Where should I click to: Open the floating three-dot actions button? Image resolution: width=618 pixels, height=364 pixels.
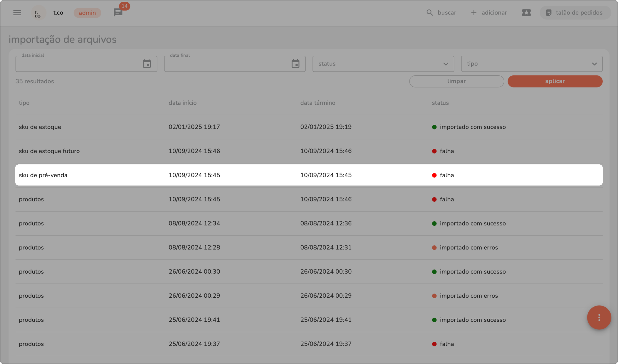point(599,317)
